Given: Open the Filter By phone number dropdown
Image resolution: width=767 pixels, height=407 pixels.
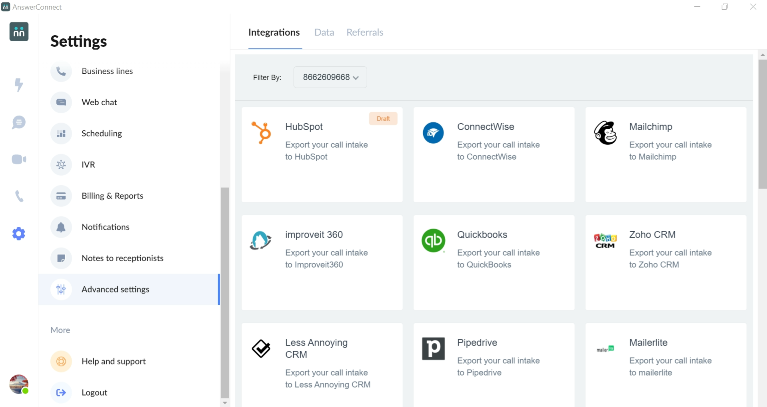Looking at the screenshot, I should point(330,77).
